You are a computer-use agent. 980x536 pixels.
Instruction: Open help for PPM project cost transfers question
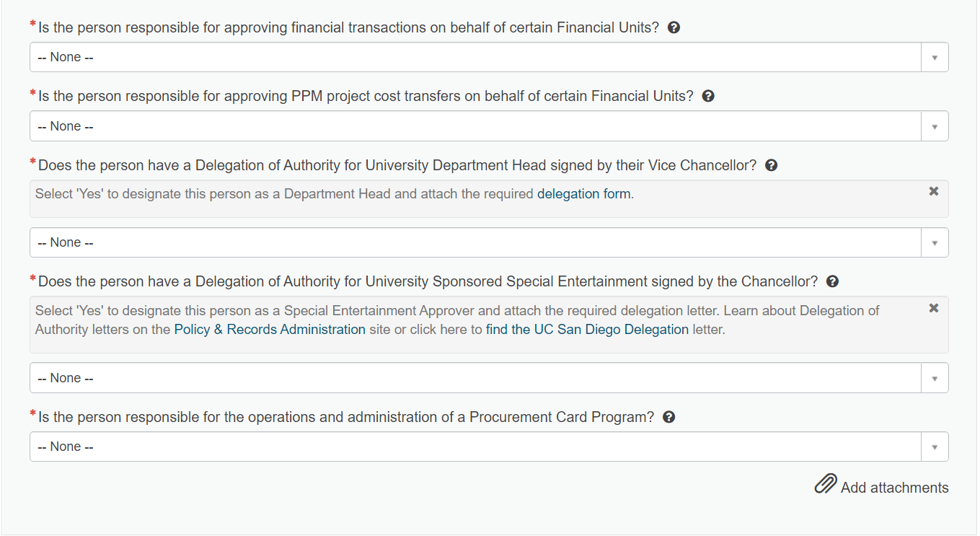pos(708,96)
